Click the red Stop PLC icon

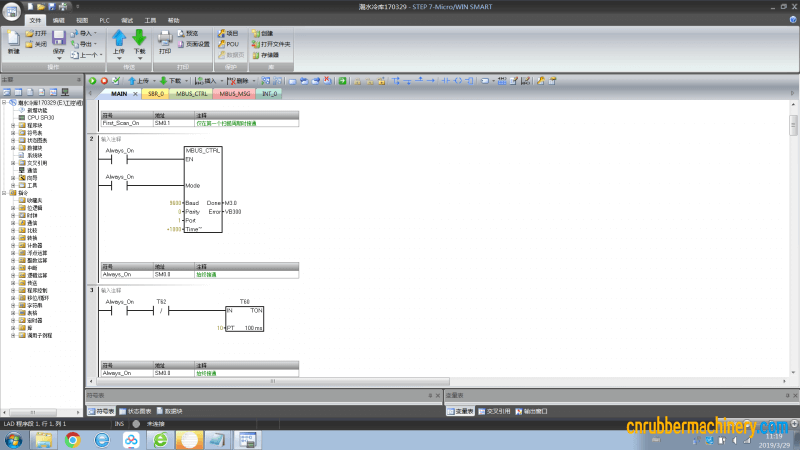click(103, 80)
